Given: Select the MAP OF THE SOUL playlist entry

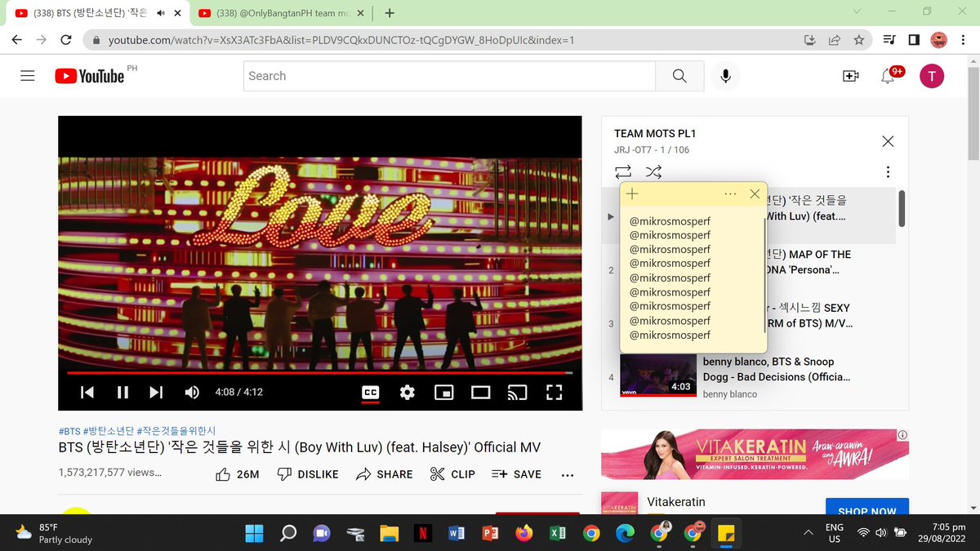Looking at the screenshot, I should [808, 262].
